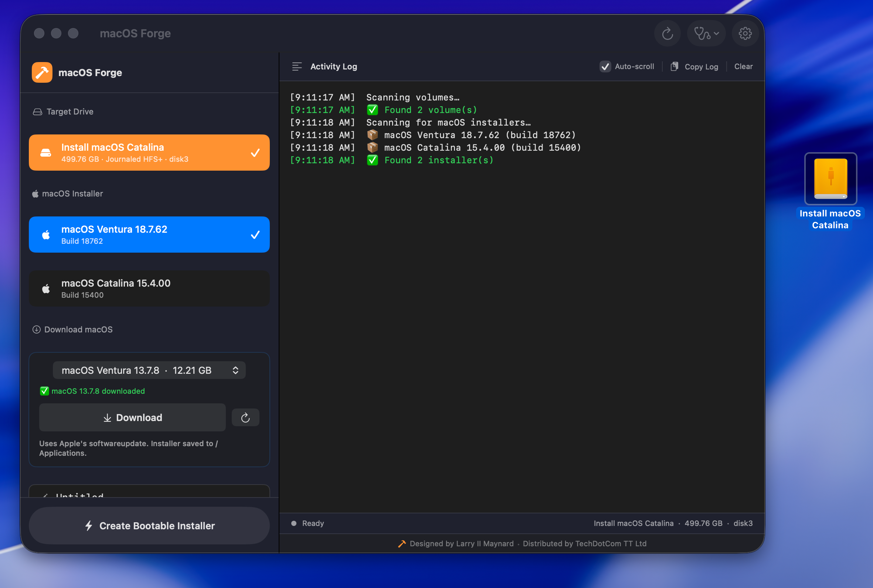The image size is (873, 588).
Task: Select the macOS Catalina 15.4.00 installer
Action: click(149, 289)
